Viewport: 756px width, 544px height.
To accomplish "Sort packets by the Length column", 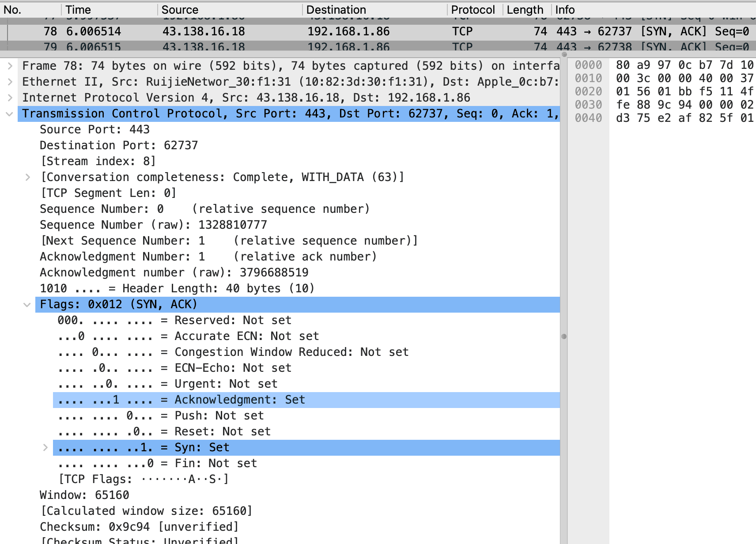I will tap(527, 10).
